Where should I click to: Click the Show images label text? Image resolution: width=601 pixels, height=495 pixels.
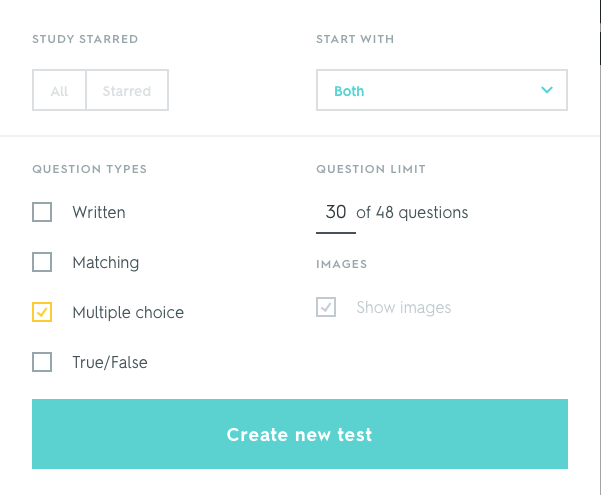click(x=404, y=307)
